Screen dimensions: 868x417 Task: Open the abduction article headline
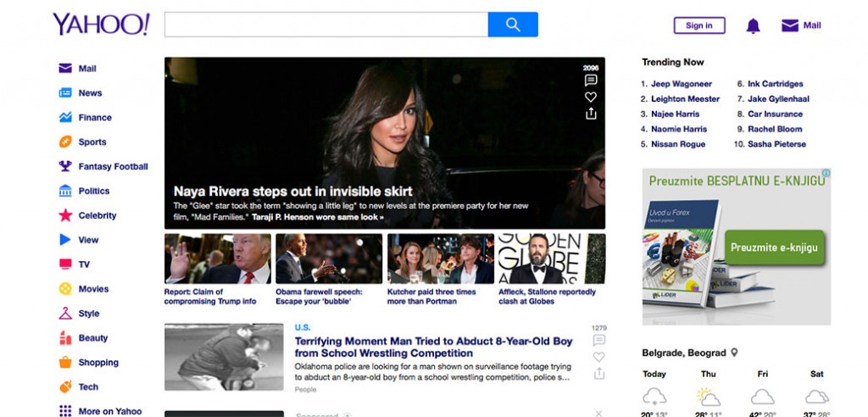(x=433, y=347)
